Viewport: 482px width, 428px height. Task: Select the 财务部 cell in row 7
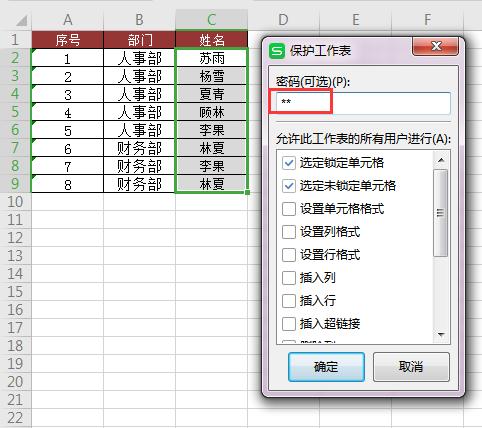[x=139, y=148]
